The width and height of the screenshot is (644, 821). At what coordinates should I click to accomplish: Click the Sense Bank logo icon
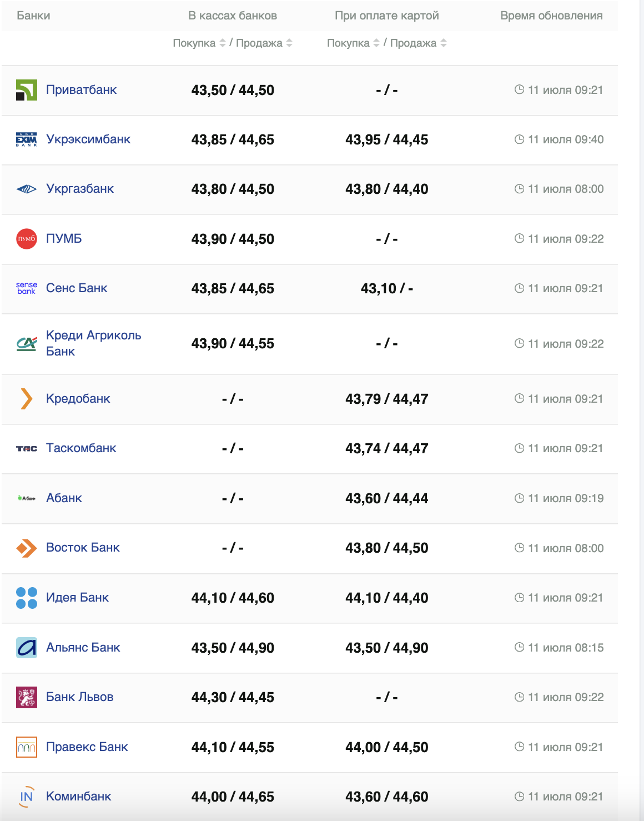(27, 288)
